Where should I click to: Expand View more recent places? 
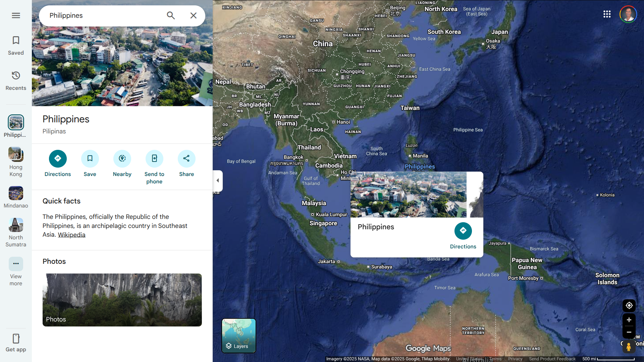click(16, 264)
